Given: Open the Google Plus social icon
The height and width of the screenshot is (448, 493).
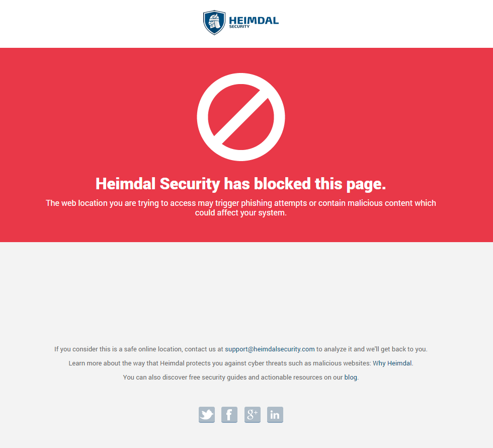Looking at the screenshot, I should [x=253, y=414].
